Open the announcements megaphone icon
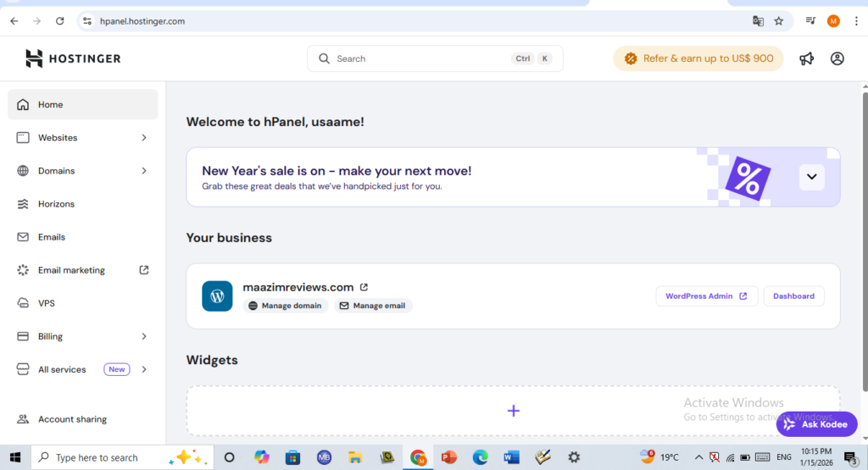 (807, 58)
